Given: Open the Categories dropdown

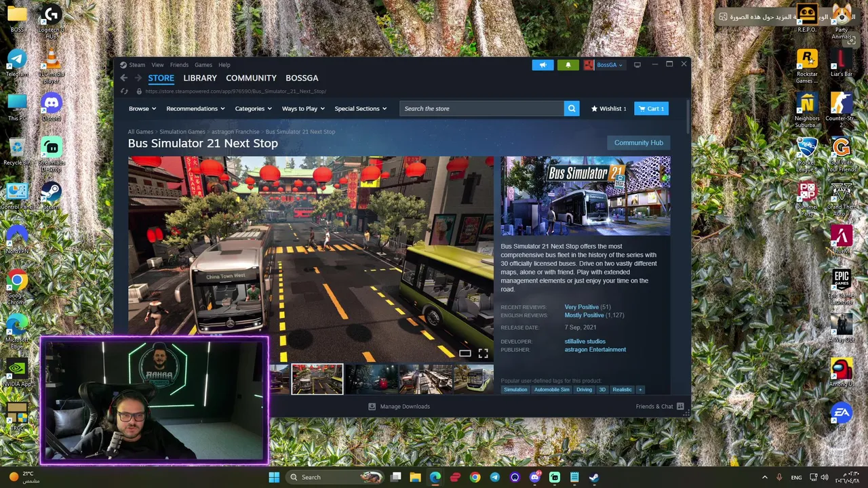Looking at the screenshot, I should coord(253,108).
